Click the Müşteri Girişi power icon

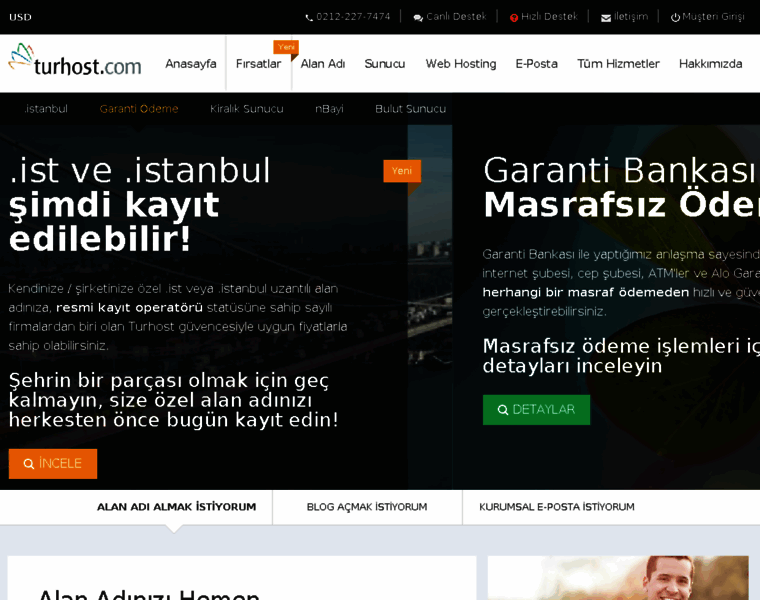coord(675,18)
